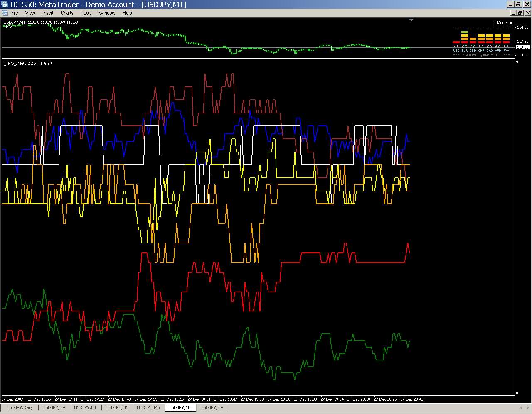532x414 pixels.
Task: Click the !xMeter panel title
Action: tap(500, 23)
